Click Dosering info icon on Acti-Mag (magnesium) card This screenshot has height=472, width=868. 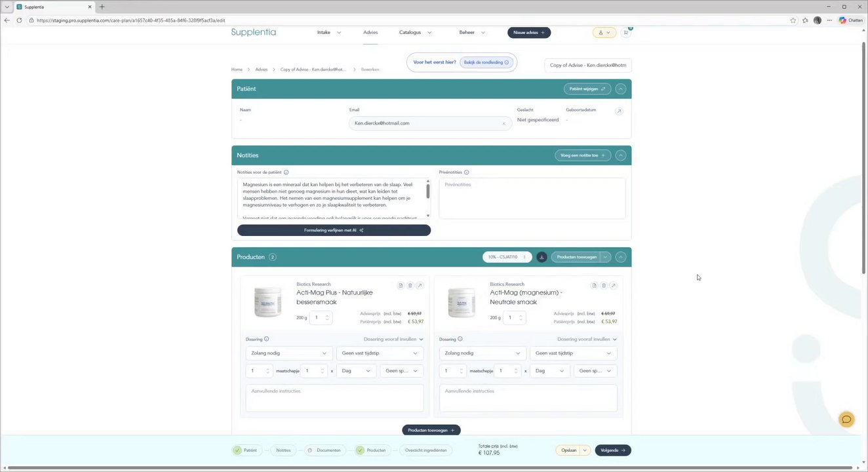coord(460,339)
